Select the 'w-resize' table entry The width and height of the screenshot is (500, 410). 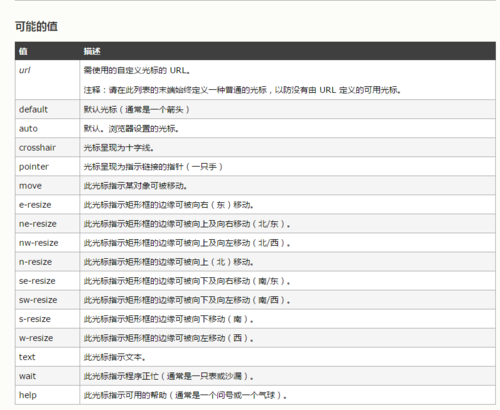36,338
